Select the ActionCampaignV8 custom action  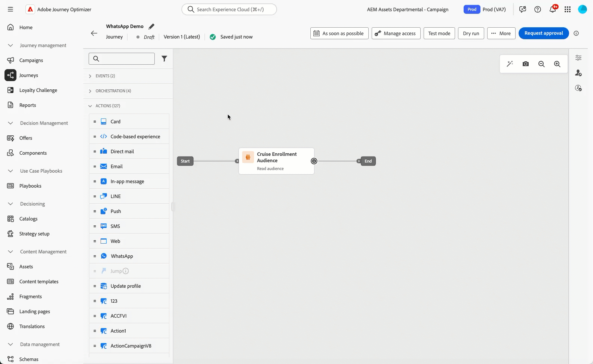[129, 346]
